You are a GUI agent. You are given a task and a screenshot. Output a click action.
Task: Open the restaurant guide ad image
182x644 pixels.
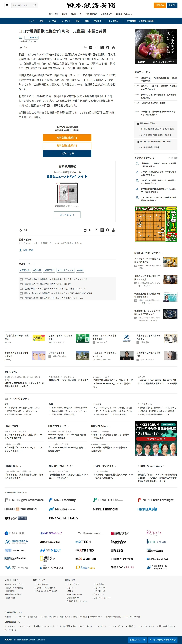156,46
